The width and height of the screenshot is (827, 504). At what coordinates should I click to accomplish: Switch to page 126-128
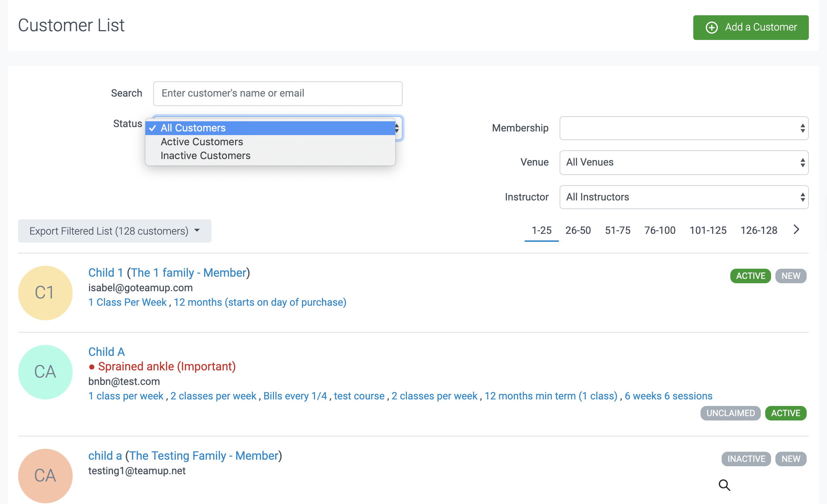click(759, 230)
